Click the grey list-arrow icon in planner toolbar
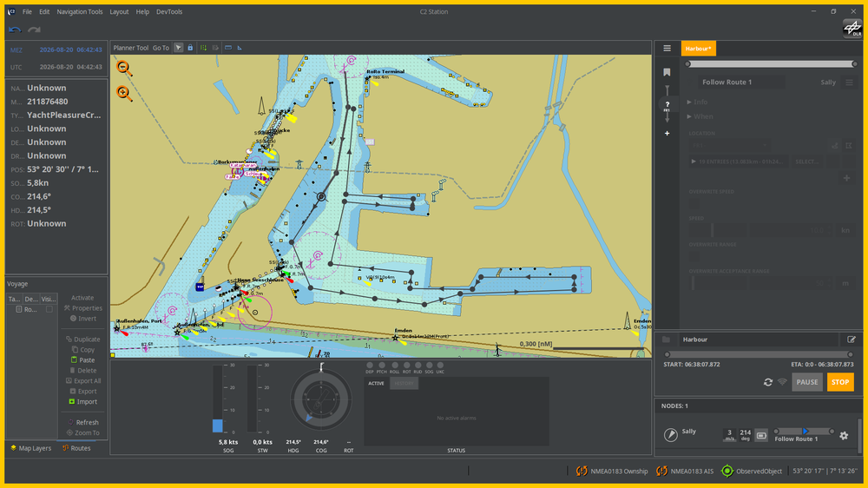 point(215,48)
